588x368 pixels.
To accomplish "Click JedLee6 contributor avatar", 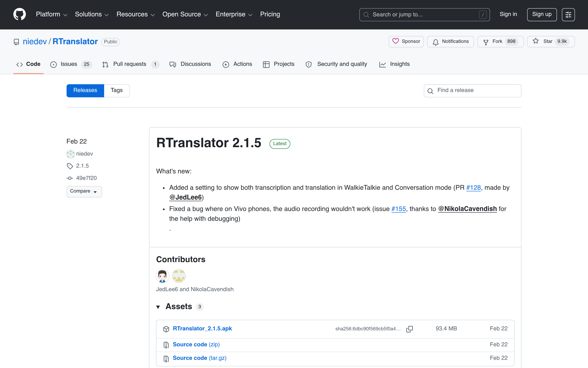I will (x=162, y=276).
